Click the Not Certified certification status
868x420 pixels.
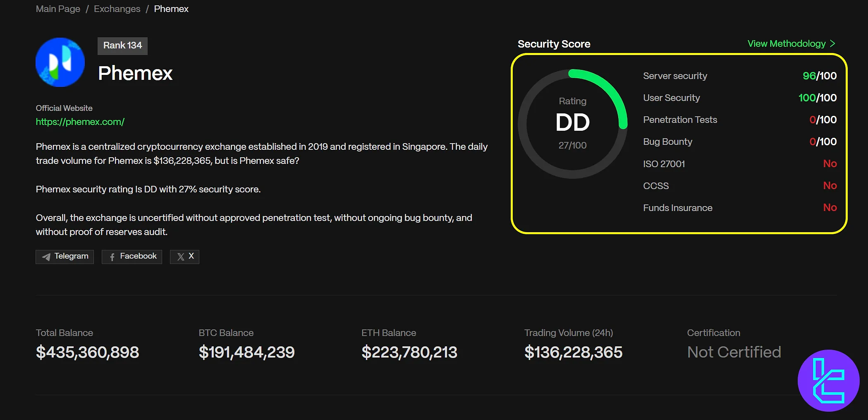[x=734, y=352]
